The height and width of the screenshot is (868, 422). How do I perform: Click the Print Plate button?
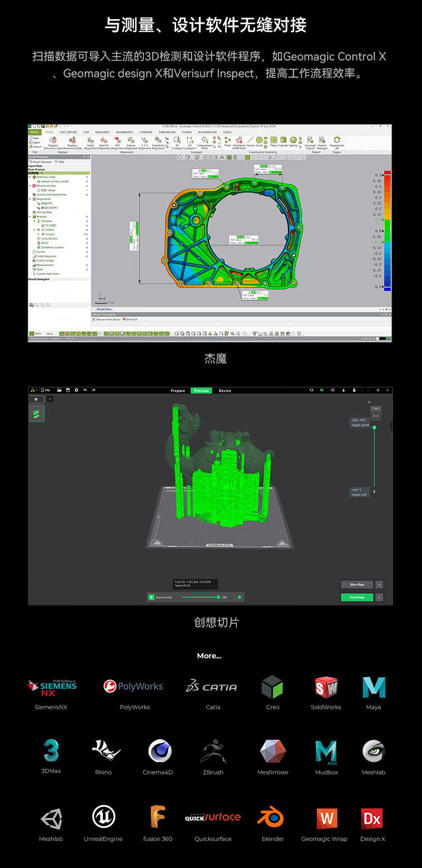coord(357,597)
